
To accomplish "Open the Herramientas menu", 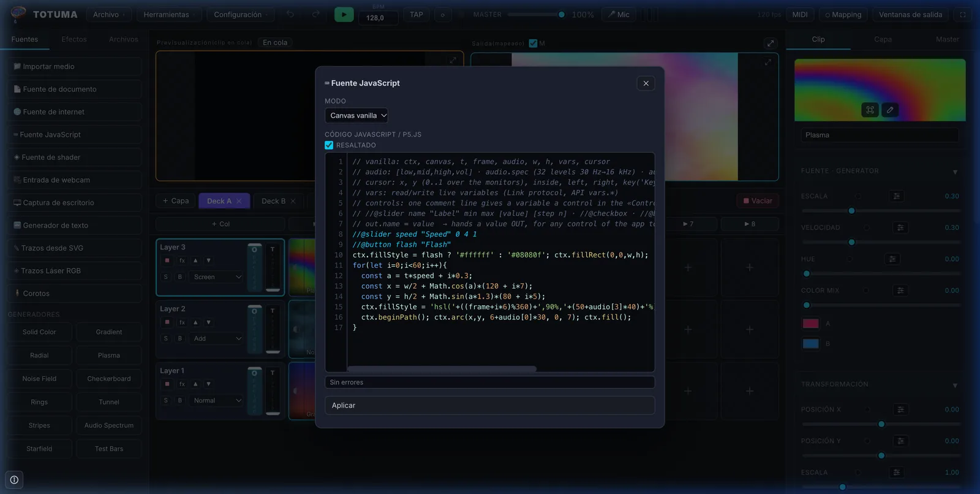I will [170, 15].
